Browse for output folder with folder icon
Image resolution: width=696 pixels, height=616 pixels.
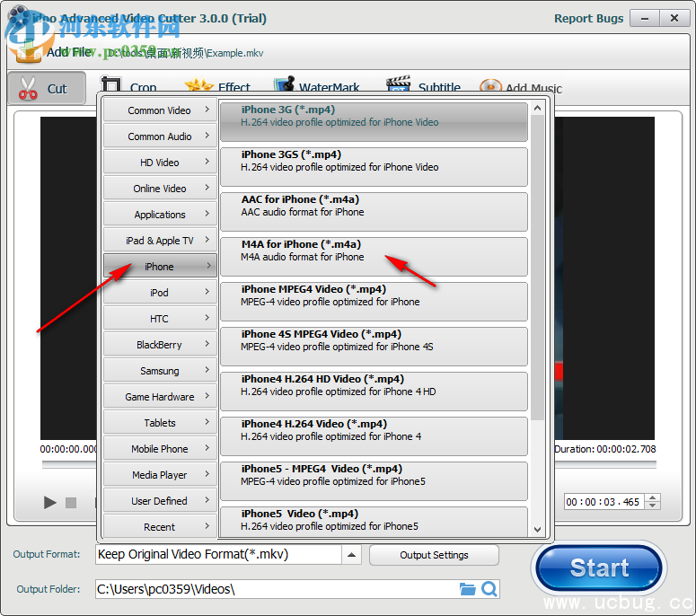(x=467, y=589)
